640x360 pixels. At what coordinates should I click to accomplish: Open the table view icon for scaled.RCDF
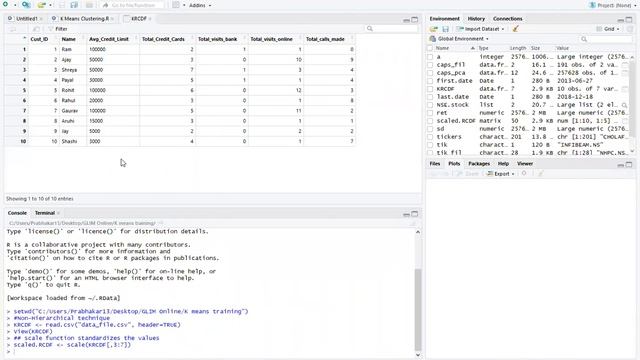pyautogui.click(x=625, y=121)
